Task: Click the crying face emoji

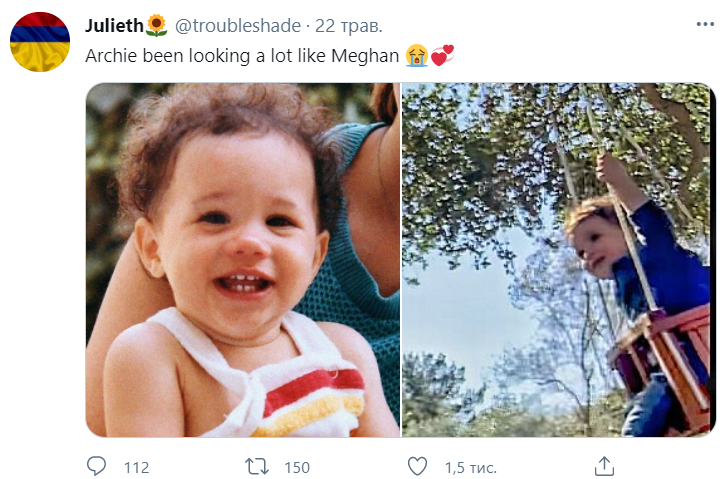Action: tap(417, 55)
